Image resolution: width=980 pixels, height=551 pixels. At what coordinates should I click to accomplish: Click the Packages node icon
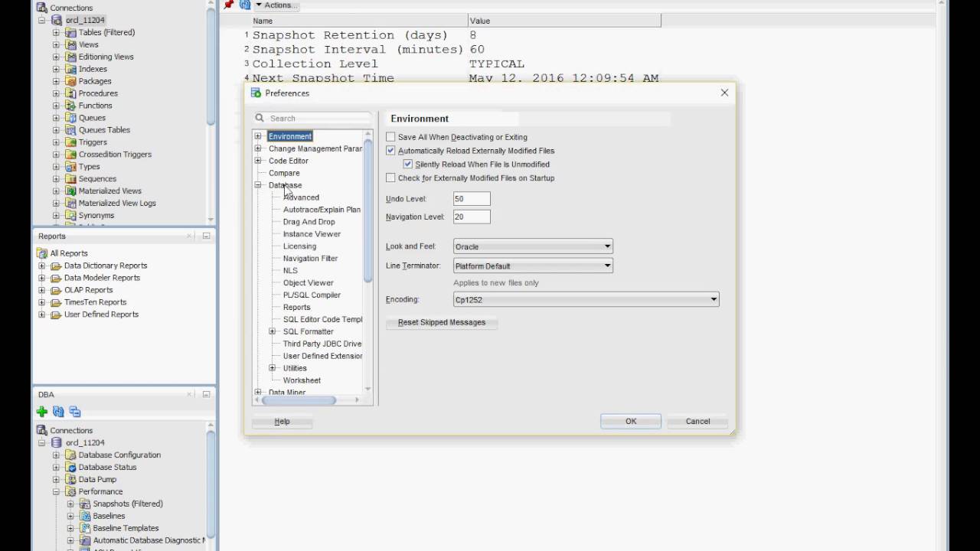(70, 81)
